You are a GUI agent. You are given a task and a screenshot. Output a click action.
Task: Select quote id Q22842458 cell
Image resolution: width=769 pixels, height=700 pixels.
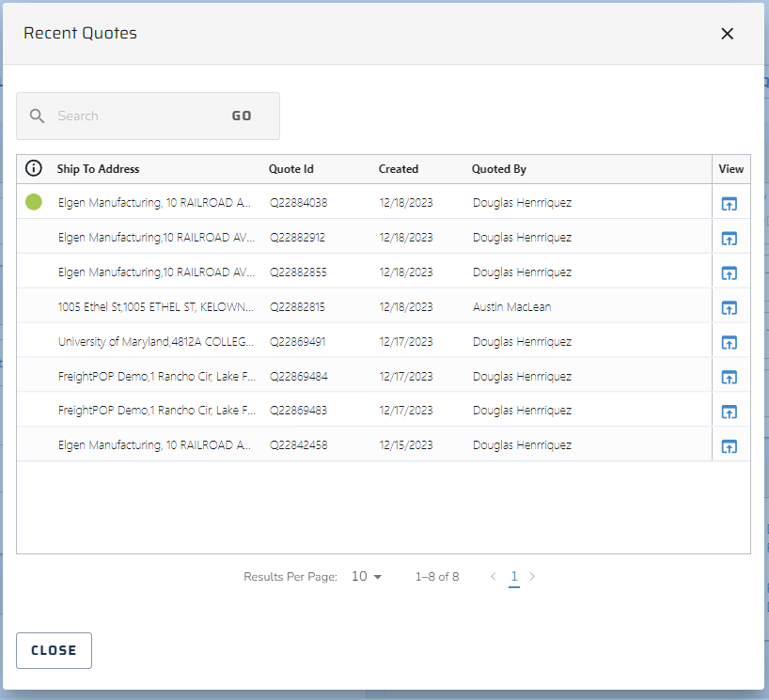298,445
